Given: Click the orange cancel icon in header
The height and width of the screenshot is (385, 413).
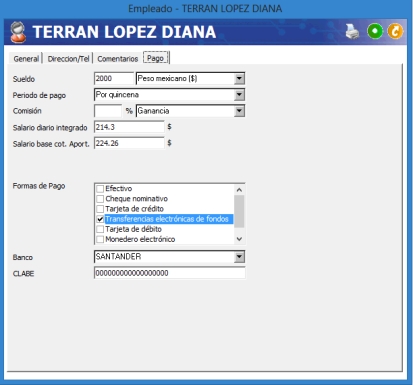Looking at the screenshot, I should click(x=395, y=31).
